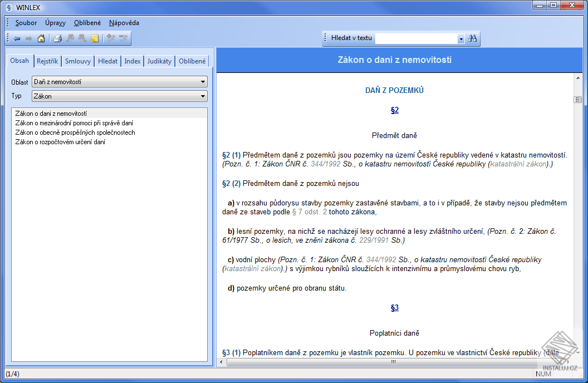Click the 'DAŇ Z POZEMKŮ' heading
This screenshot has width=588, height=383.
(394, 90)
